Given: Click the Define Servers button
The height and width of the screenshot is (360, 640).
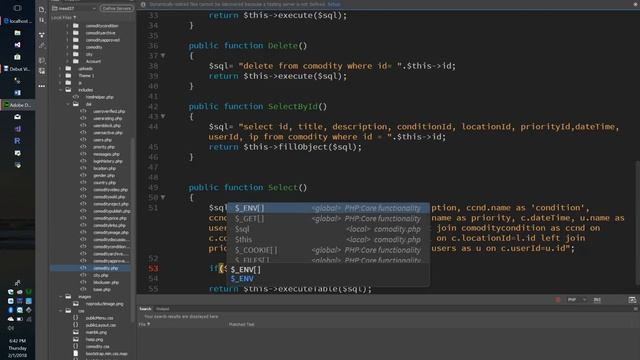Looking at the screenshot, I should 117,8.
